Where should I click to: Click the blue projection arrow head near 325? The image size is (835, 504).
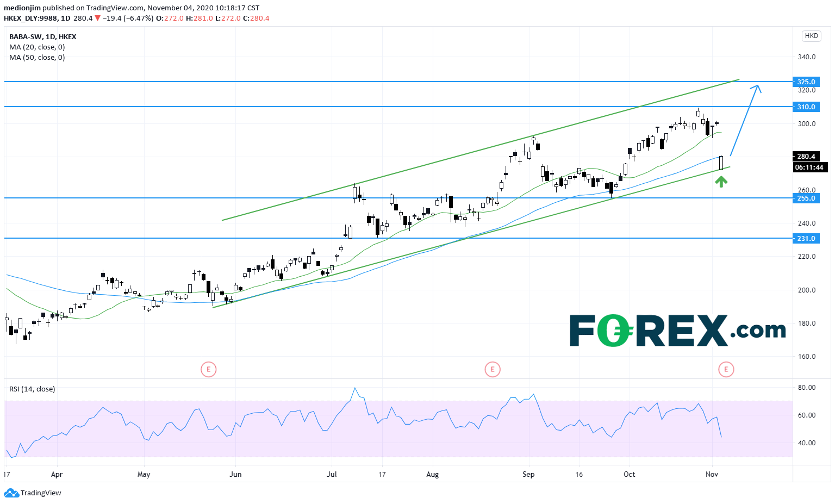(756, 88)
